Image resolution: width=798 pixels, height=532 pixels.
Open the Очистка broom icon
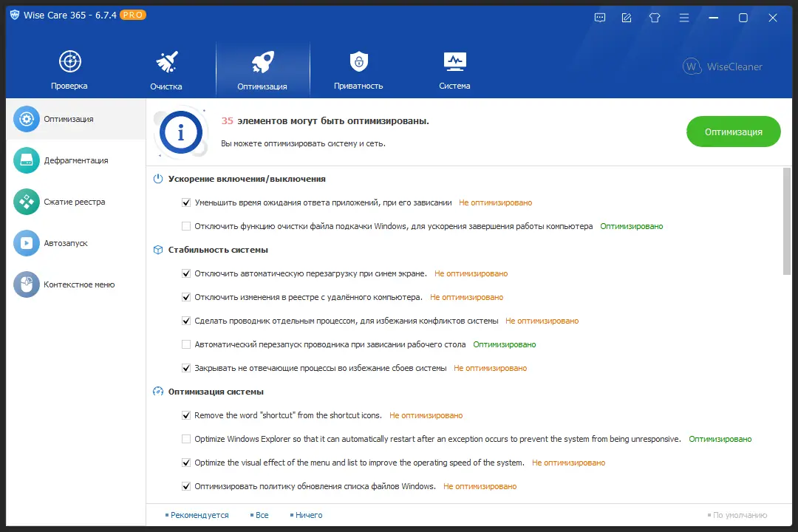tap(166, 61)
